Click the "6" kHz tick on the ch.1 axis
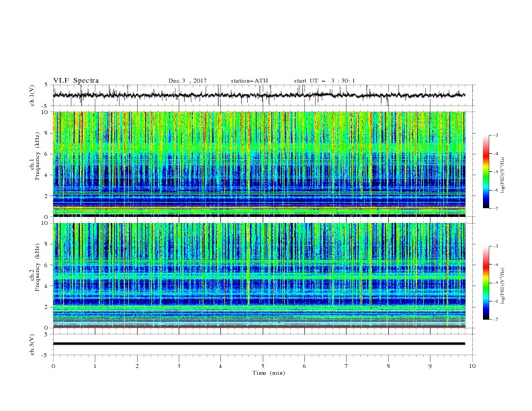Viewport: 532px width, 411px height. point(46,154)
